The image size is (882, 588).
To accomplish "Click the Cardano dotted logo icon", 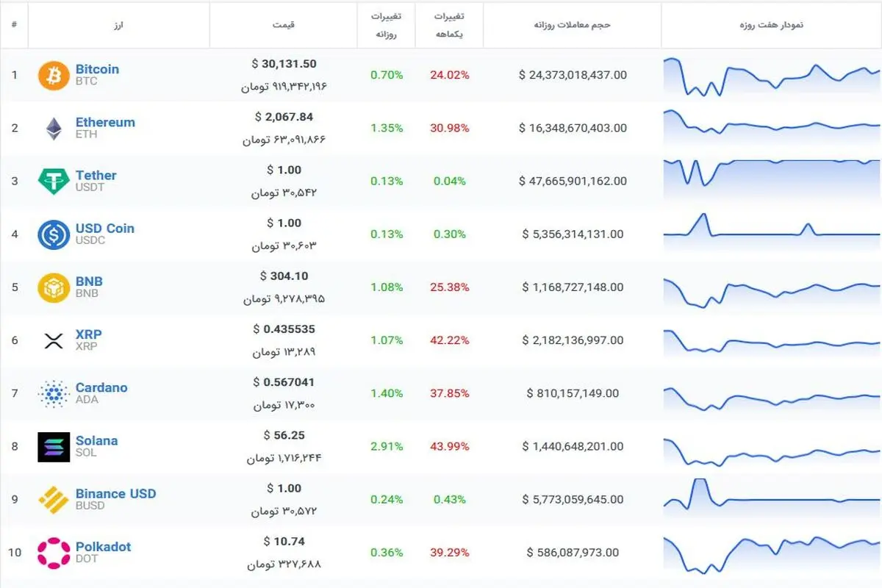I will [54, 393].
